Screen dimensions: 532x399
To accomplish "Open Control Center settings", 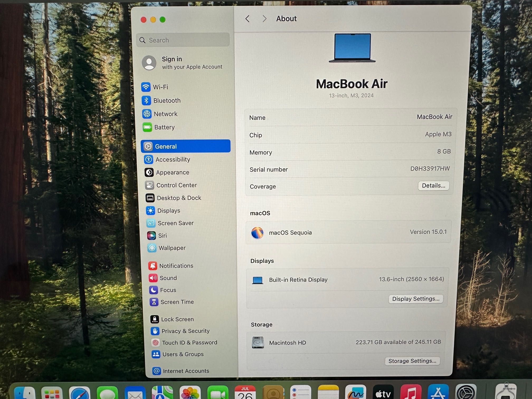I will coord(171,185).
